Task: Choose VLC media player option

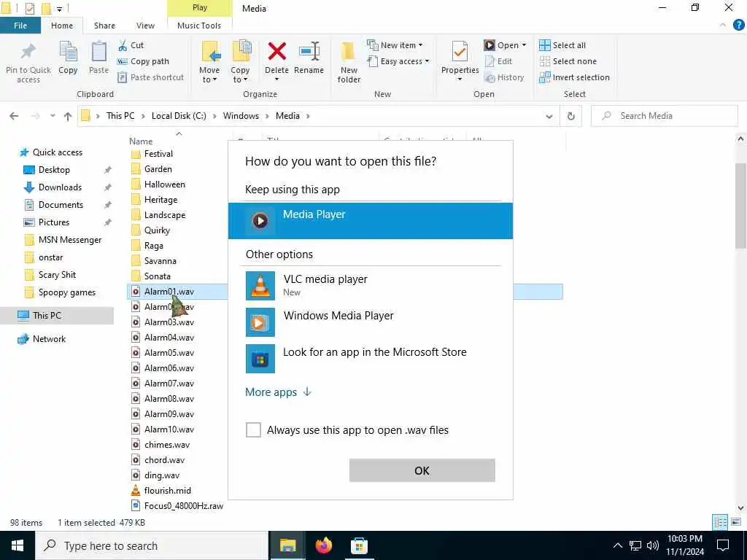Action: pos(370,285)
